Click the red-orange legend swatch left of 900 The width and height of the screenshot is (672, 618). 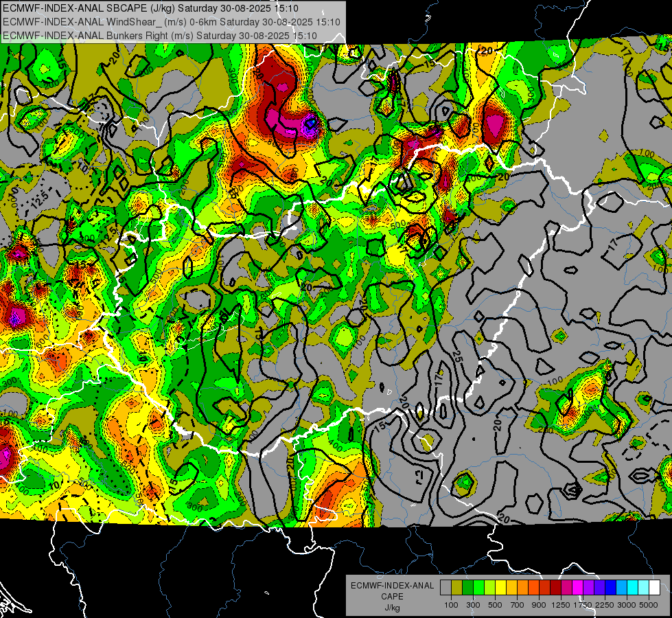coord(534,588)
